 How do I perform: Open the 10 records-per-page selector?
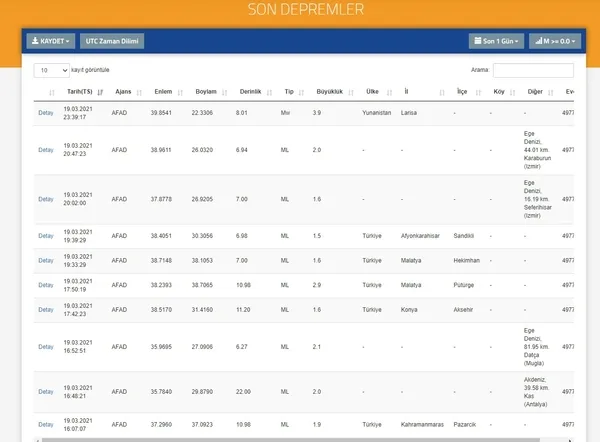[x=51, y=70]
